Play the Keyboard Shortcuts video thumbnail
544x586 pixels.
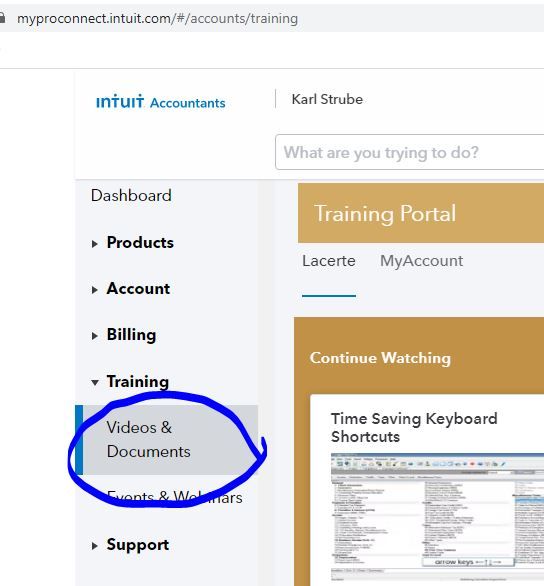[437, 518]
